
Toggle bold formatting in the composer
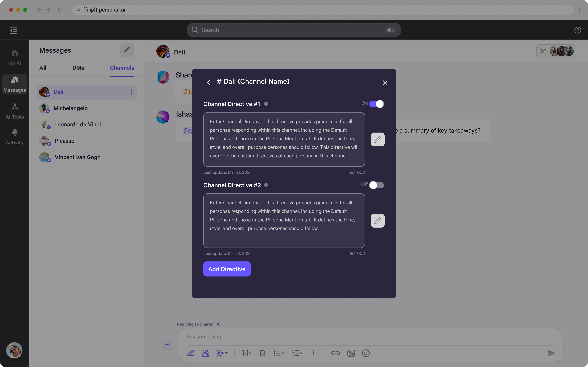pos(262,353)
